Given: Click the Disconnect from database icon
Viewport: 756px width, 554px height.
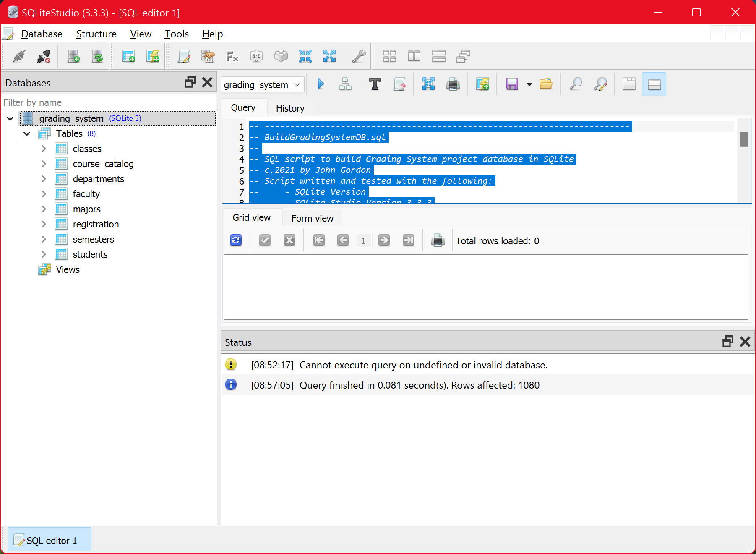Looking at the screenshot, I should (x=44, y=56).
